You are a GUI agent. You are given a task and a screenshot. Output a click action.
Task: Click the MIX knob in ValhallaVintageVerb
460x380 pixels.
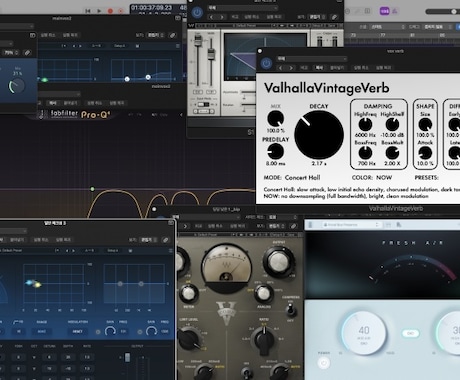(x=276, y=119)
